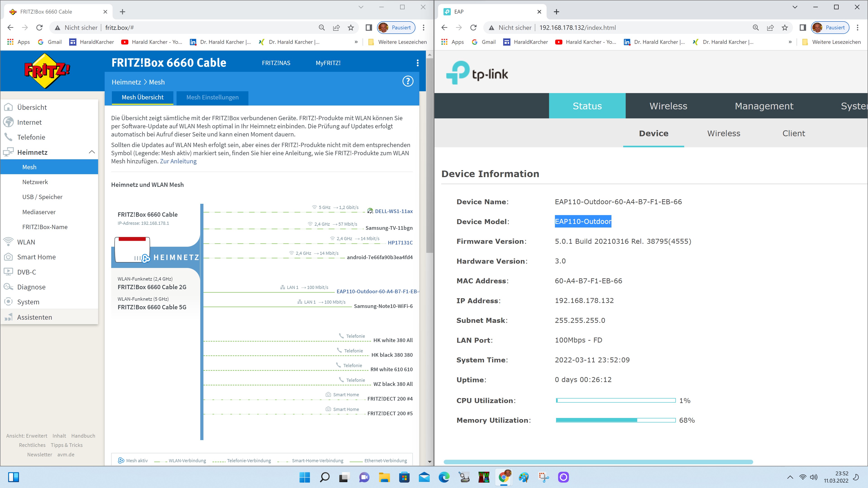The width and height of the screenshot is (868, 488).
Task: Reload the EAP status page
Action: click(x=473, y=28)
